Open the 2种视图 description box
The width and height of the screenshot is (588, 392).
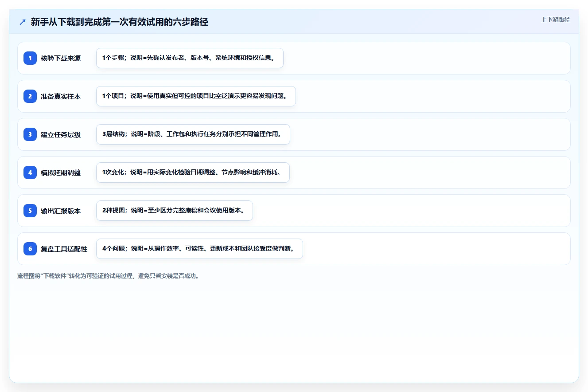pyautogui.click(x=175, y=211)
